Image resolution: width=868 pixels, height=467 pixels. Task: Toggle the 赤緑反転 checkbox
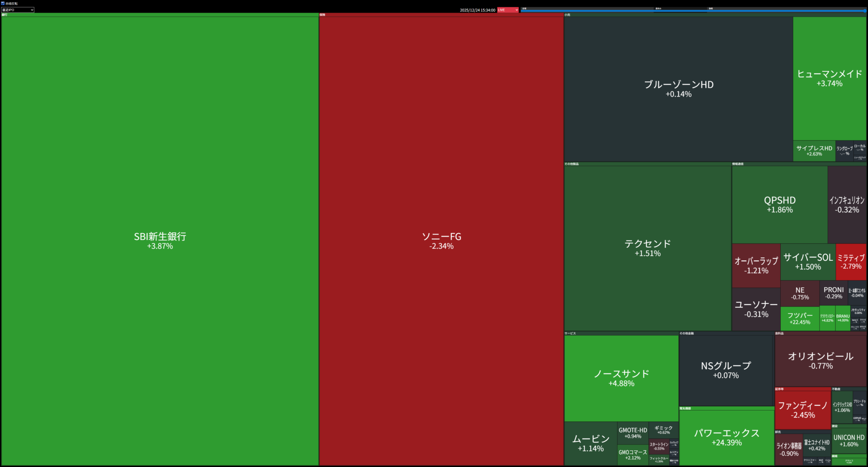point(3,3)
